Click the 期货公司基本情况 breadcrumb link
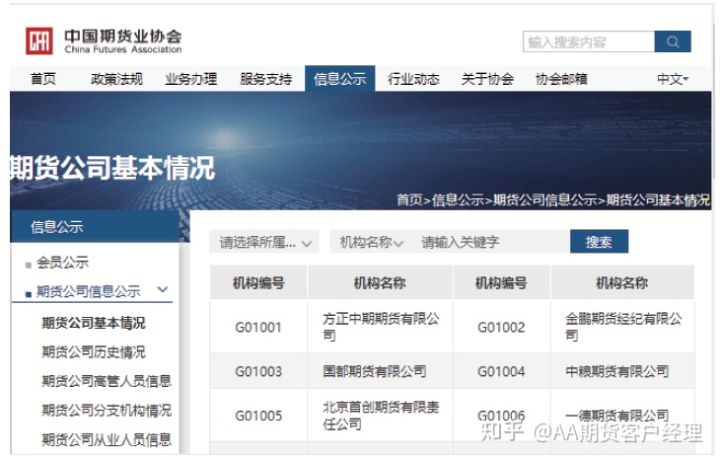Screen dimensions: 720x462 tap(658, 200)
